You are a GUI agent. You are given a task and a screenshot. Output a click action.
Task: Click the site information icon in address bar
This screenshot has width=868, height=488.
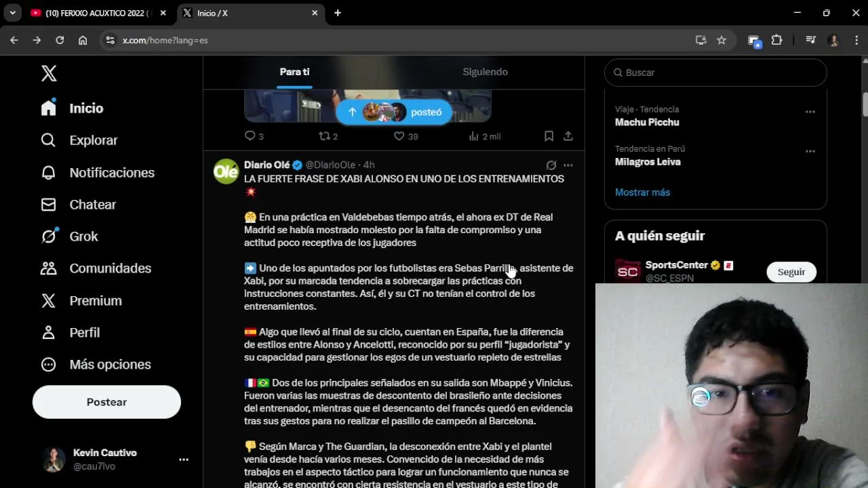pos(111,40)
